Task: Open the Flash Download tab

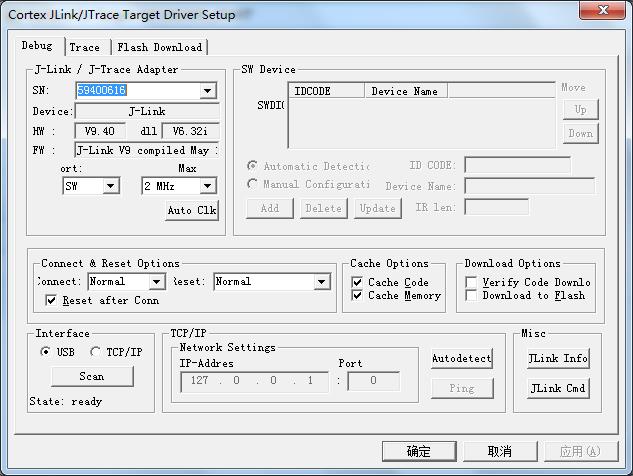Action: (x=159, y=47)
